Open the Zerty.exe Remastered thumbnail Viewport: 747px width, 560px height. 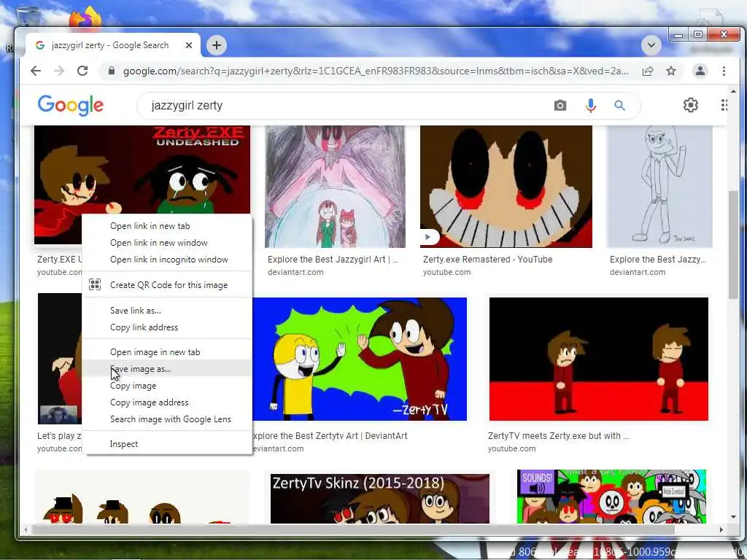coord(506,187)
